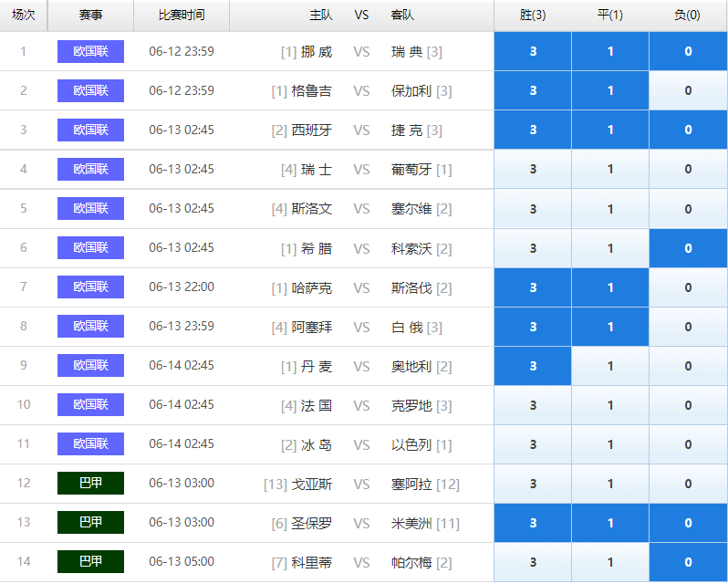Open away team 奥地利 details
728x584 pixels.
pos(411,366)
